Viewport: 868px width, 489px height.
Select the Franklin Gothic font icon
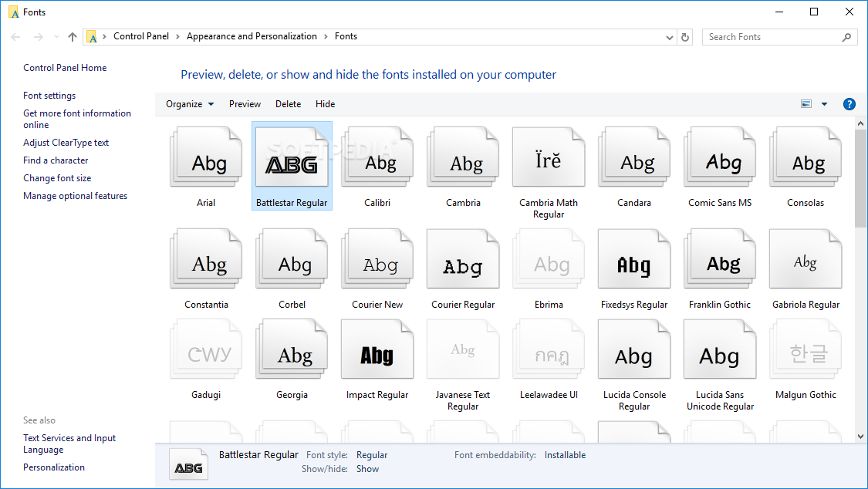coord(720,258)
